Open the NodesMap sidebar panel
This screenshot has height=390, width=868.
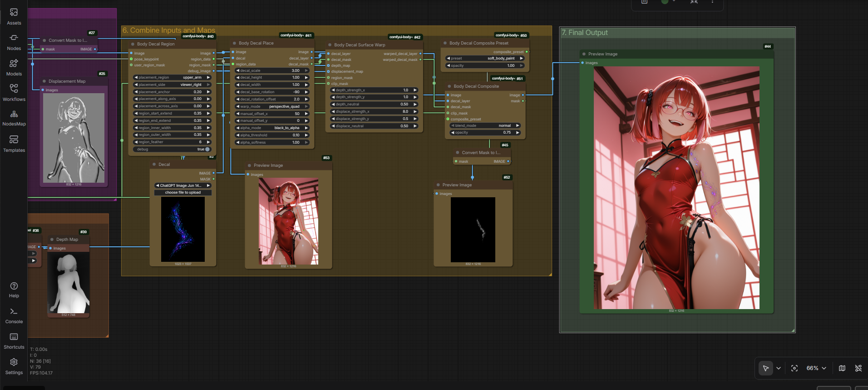tap(14, 118)
